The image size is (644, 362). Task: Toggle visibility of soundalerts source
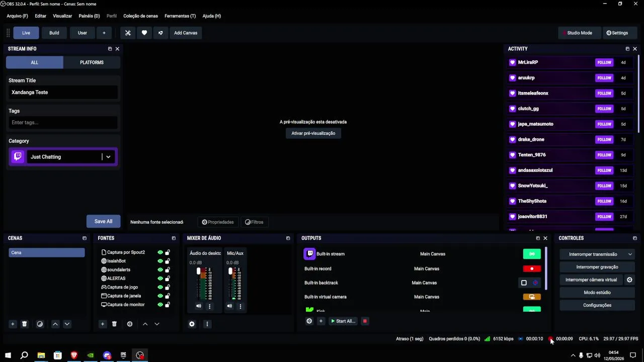point(160,270)
